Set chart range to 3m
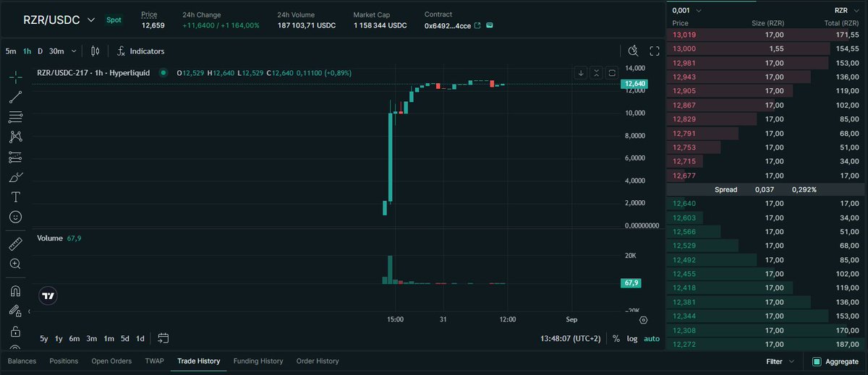 [x=92, y=338]
